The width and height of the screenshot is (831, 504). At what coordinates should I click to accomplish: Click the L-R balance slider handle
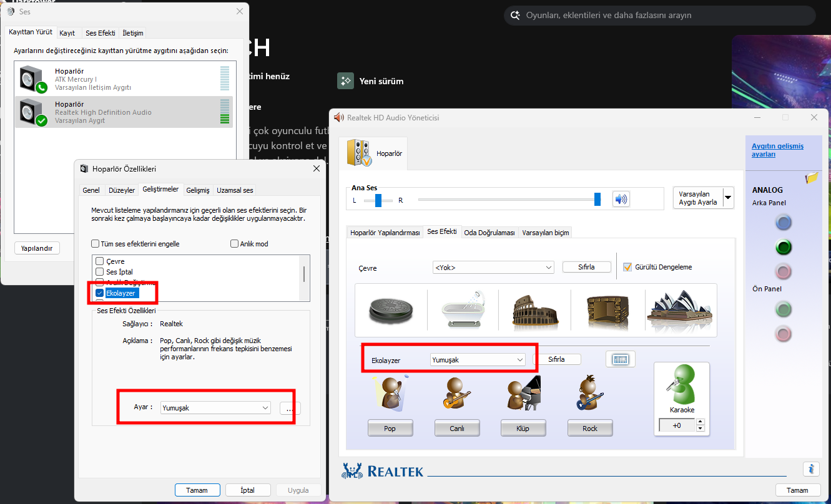tap(378, 200)
